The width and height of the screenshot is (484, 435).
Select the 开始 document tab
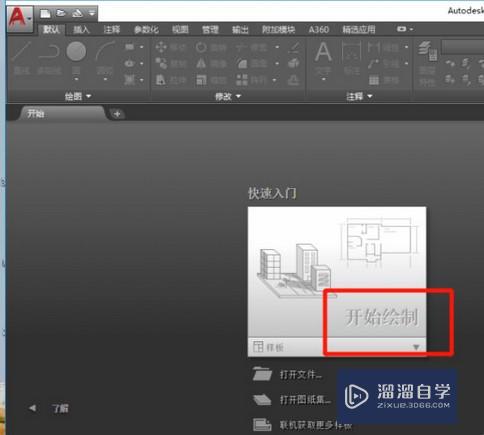pos(62,114)
